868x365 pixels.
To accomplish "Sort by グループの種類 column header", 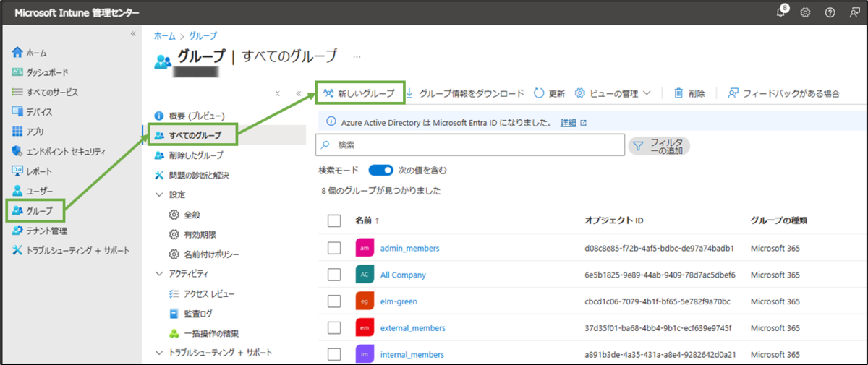I will (x=778, y=220).
